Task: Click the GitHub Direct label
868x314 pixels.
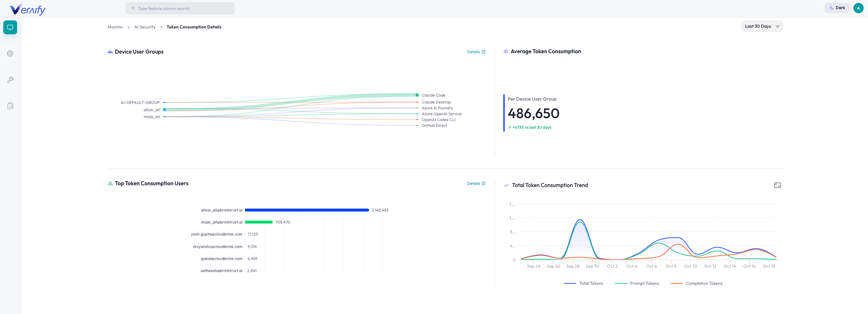Action: click(x=434, y=125)
